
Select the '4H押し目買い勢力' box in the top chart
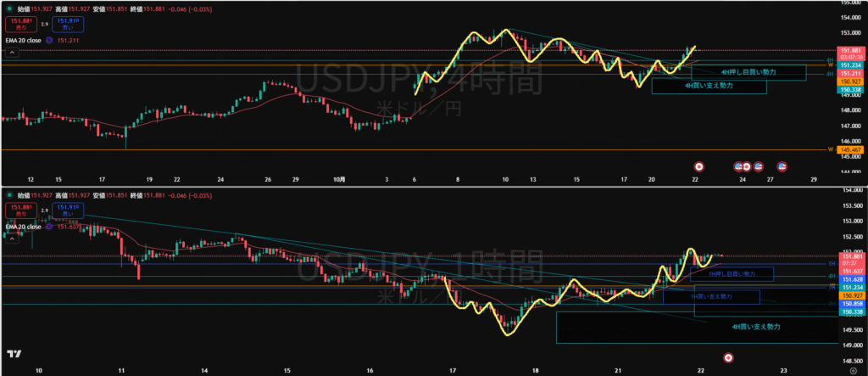pos(748,73)
